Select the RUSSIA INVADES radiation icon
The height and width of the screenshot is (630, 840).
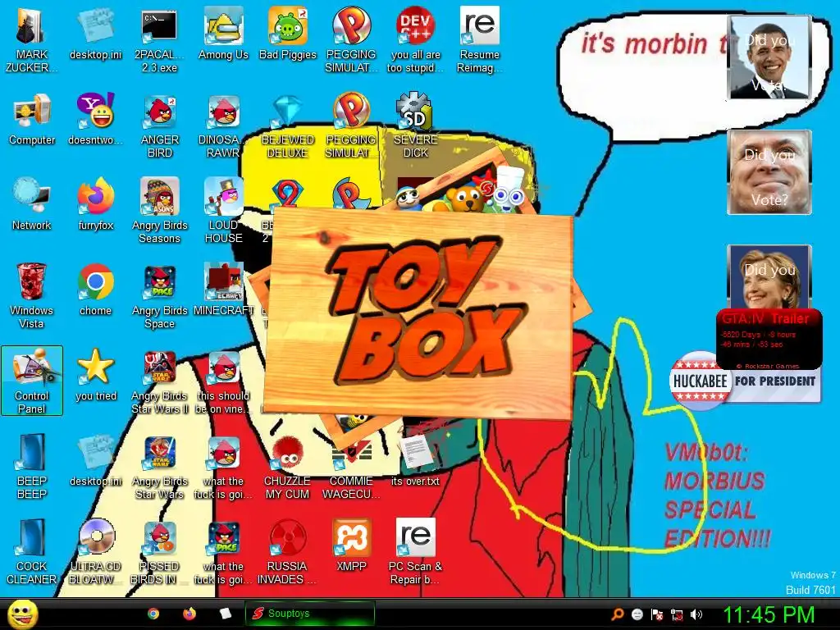coord(288,552)
